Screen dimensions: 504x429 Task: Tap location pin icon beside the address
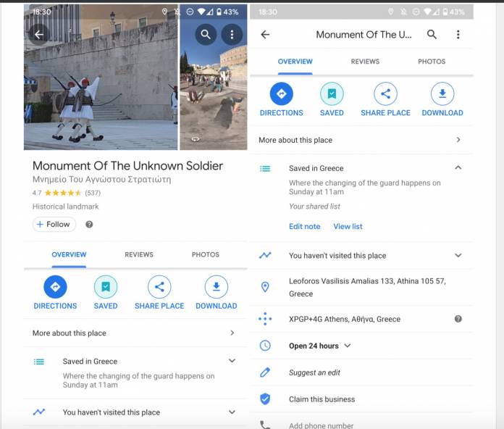pyautogui.click(x=265, y=287)
